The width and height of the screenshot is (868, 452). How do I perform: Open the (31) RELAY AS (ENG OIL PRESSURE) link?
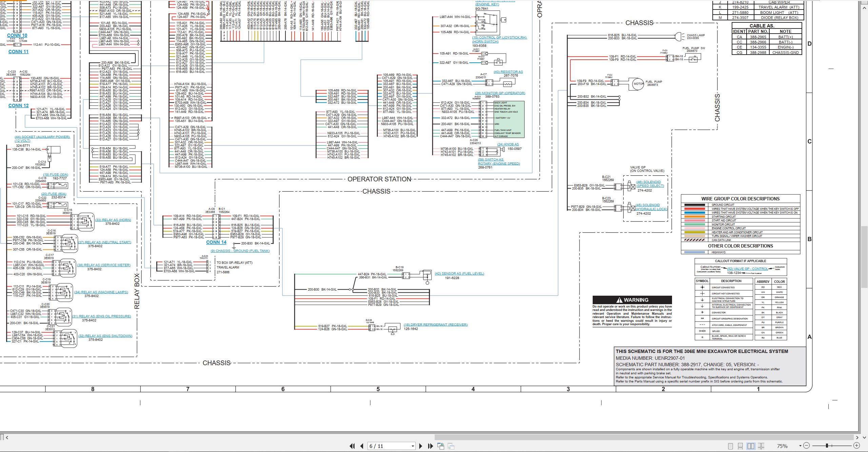(102, 316)
